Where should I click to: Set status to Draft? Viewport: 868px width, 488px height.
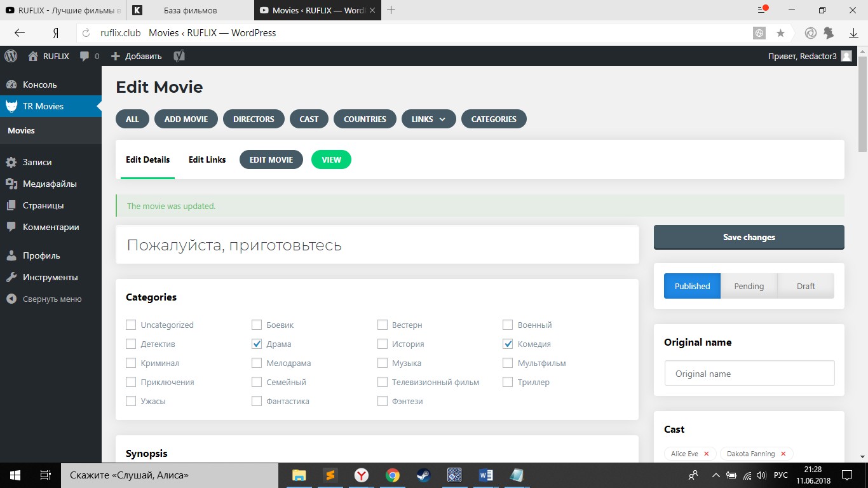click(806, 286)
